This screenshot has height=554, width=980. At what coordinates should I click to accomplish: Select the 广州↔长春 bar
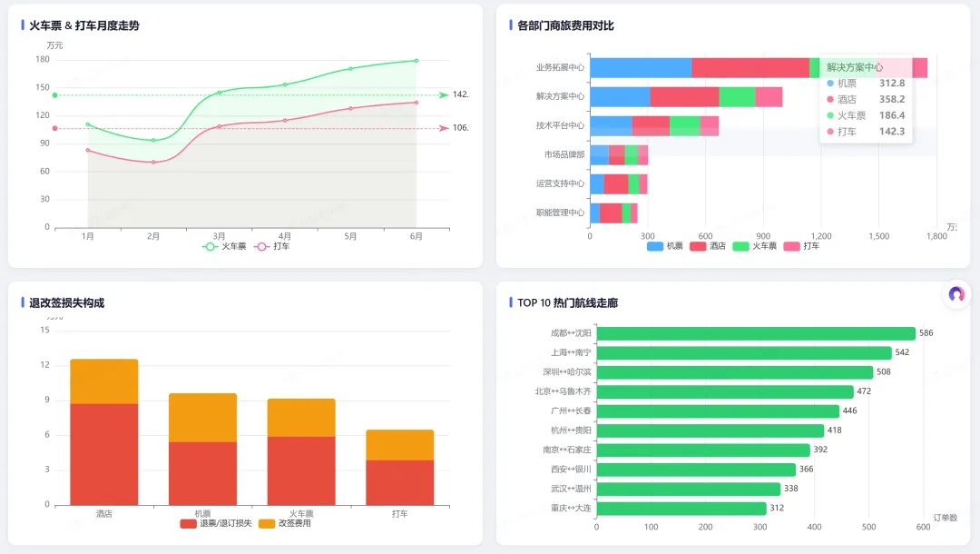click(x=718, y=411)
